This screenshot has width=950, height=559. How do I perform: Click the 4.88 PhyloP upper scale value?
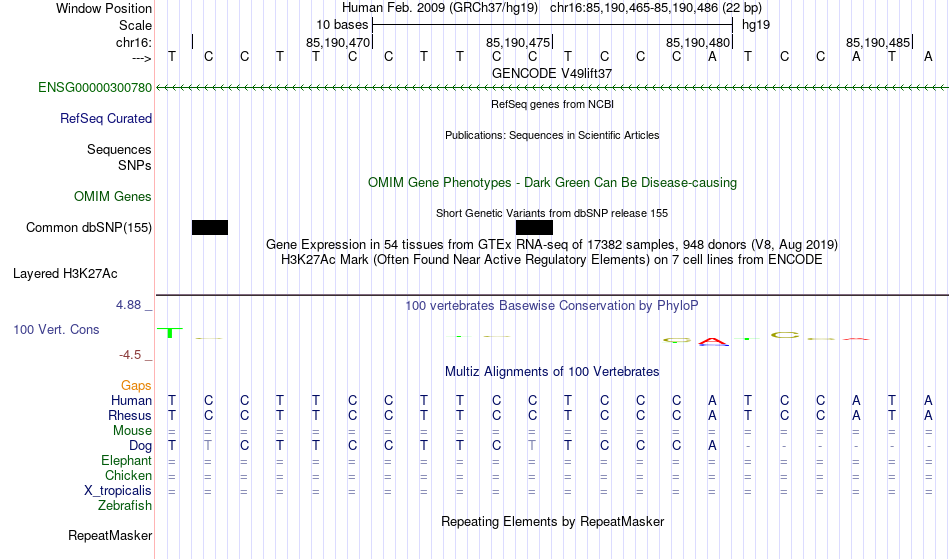pyautogui.click(x=128, y=305)
